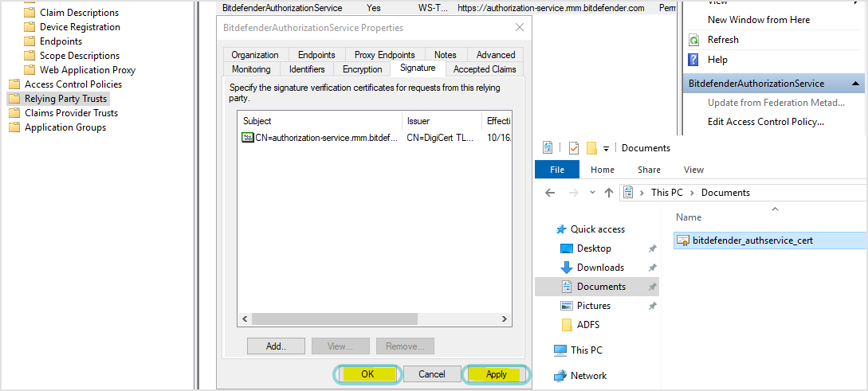Open the Accepted Claims tab
The image size is (868, 391).
[x=485, y=69]
